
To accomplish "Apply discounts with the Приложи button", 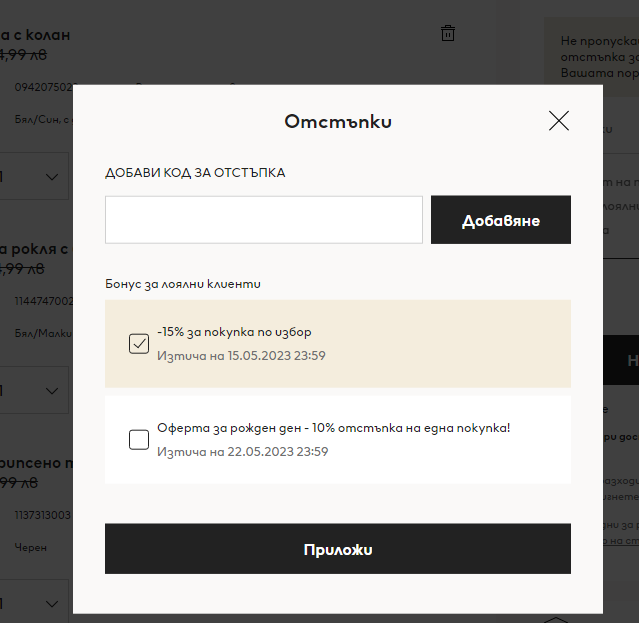I will point(337,549).
